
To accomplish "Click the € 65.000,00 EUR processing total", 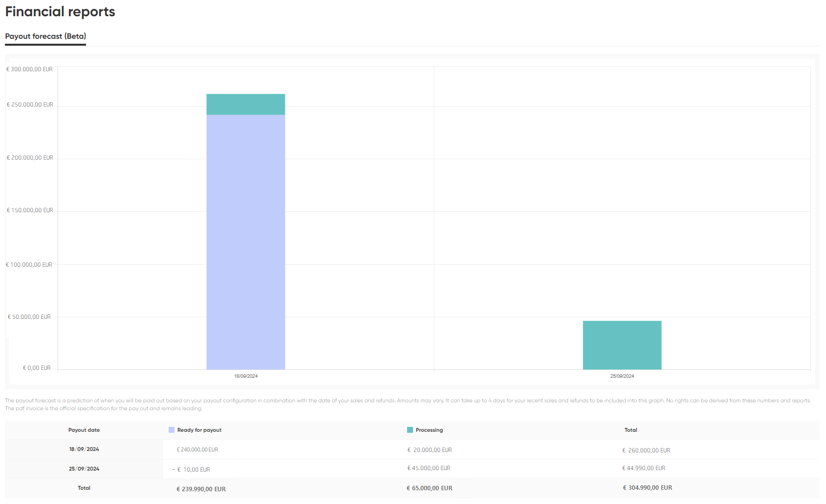I will (x=429, y=488).
